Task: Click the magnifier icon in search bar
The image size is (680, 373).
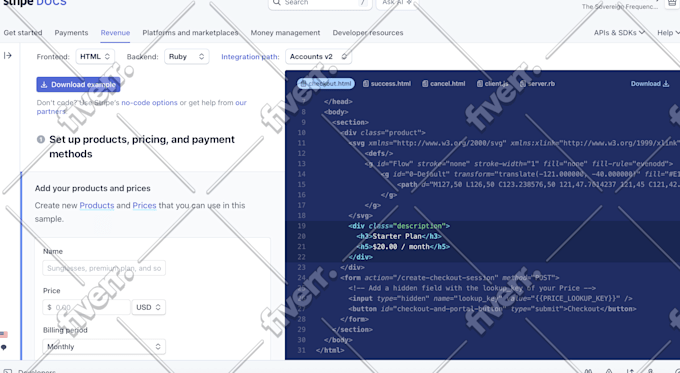Action: (x=277, y=3)
